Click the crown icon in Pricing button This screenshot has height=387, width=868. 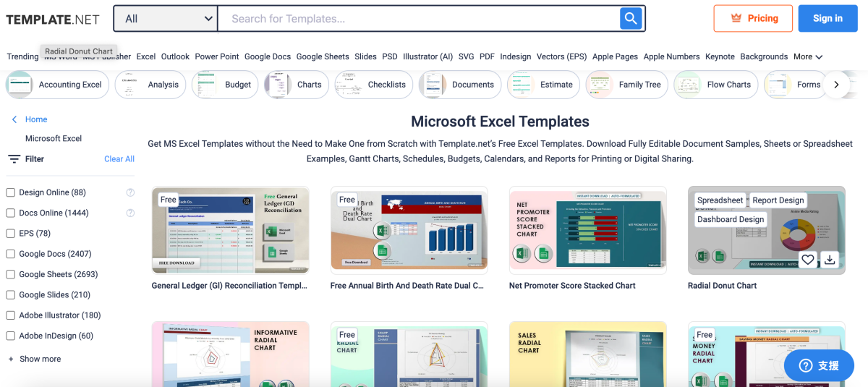click(x=737, y=18)
